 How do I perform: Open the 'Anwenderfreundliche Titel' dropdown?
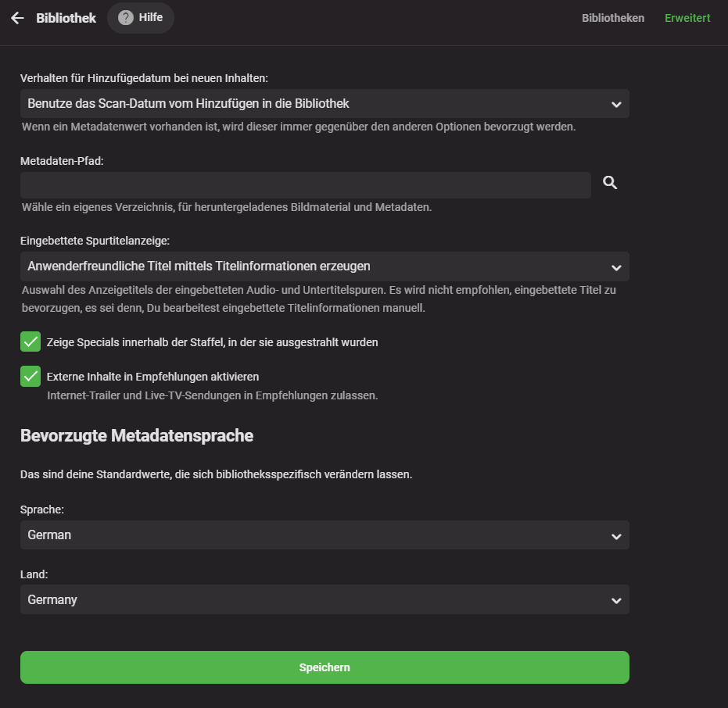tap(313, 266)
